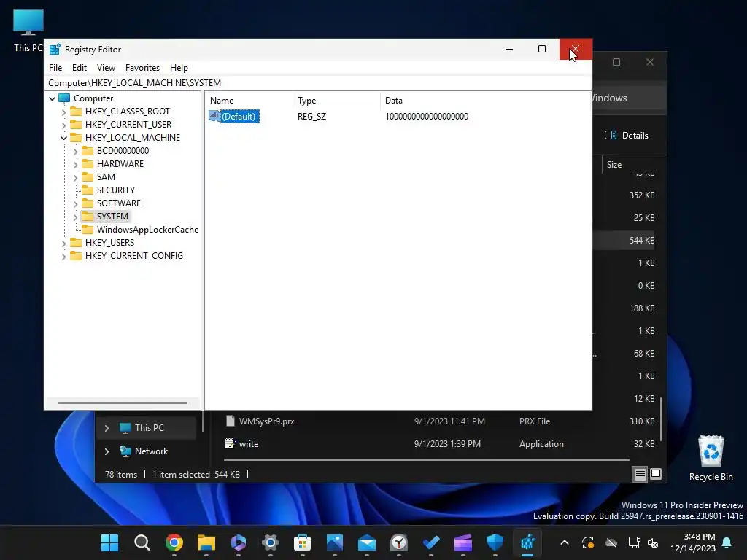The image size is (747, 560).
Task: Select the HKEY_USERS key label
Action: (x=109, y=242)
